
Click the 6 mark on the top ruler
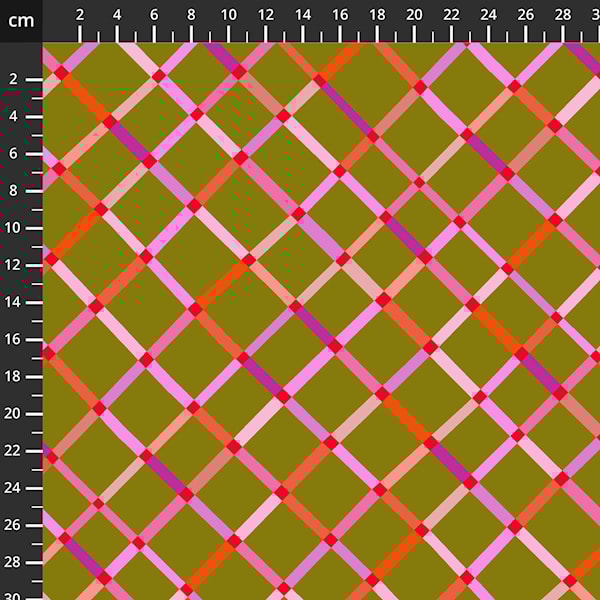tap(154, 16)
